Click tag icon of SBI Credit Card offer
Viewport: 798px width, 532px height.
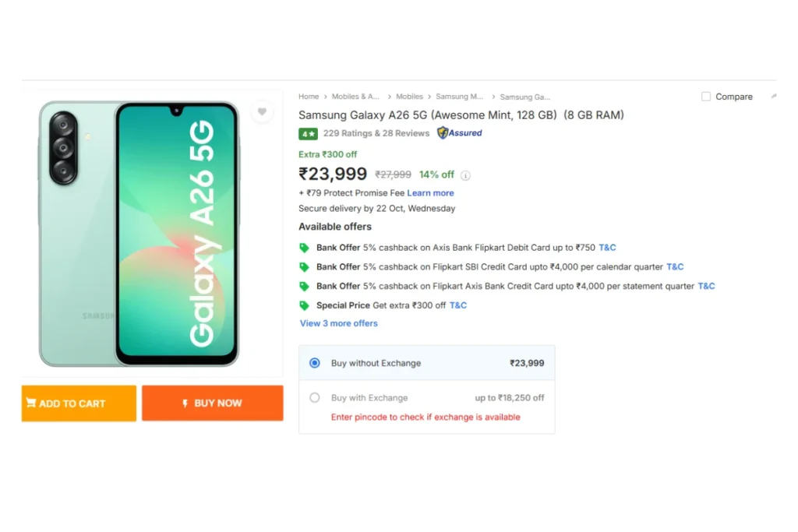305,267
